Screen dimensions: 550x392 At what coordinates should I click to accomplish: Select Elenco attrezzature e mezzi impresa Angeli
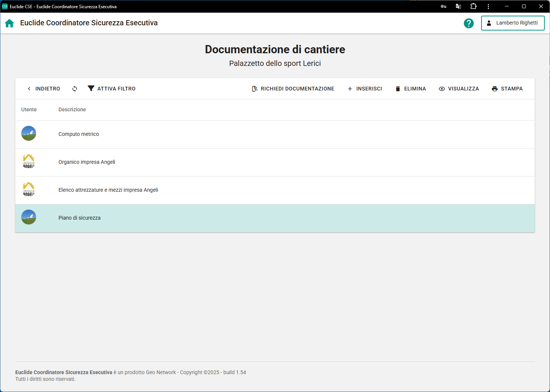[108, 190]
